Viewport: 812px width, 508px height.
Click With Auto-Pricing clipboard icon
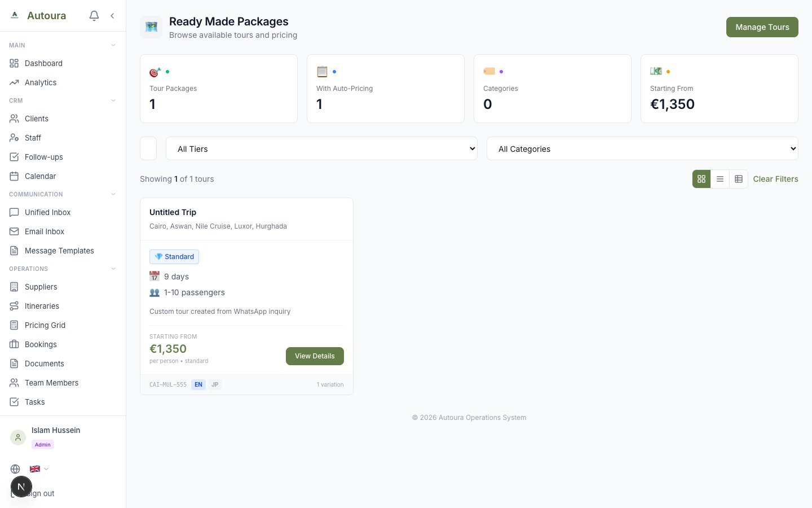[x=322, y=72]
